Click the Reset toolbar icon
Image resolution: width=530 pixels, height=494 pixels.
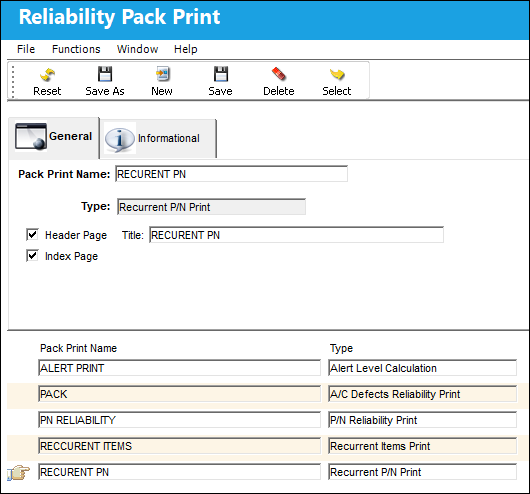(47, 75)
